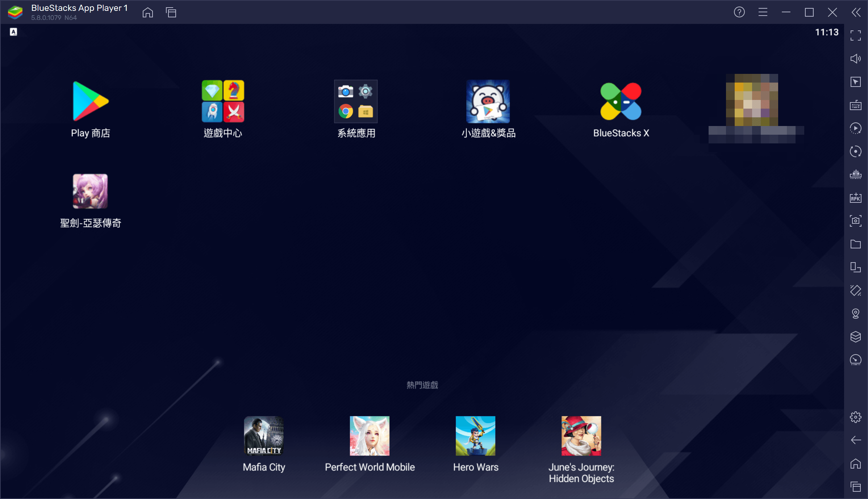Click the back arrow in sidebar
The image size is (868, 499).
pos(856,440)
